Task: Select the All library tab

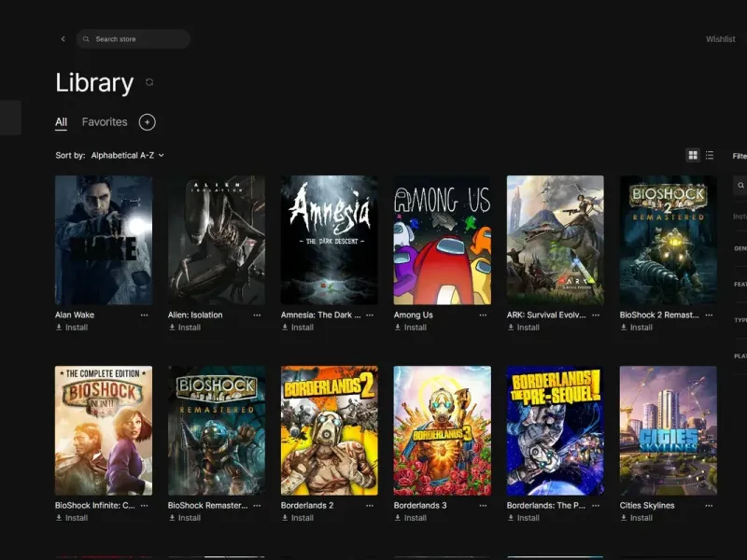Action: 61,122
